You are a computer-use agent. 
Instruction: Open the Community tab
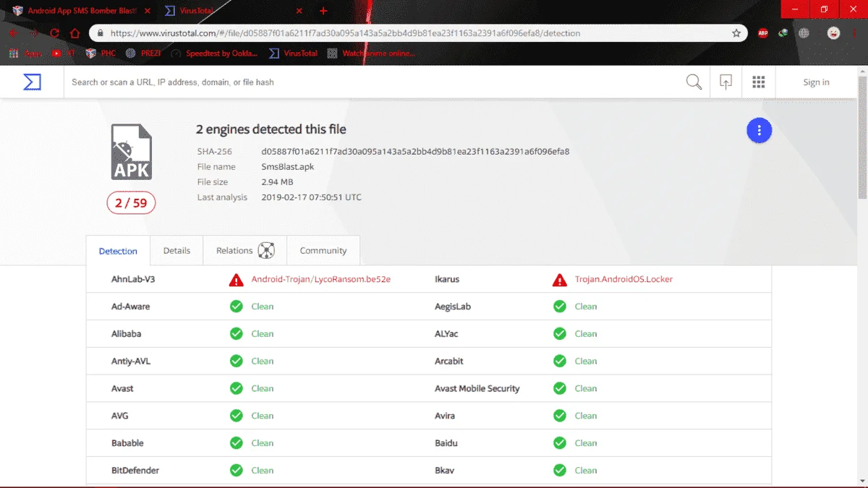(323, 251)
